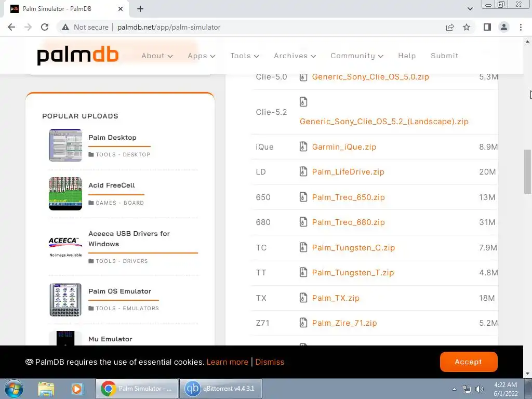Open a new browser tab
532x399 pixels.
point(140,9)
